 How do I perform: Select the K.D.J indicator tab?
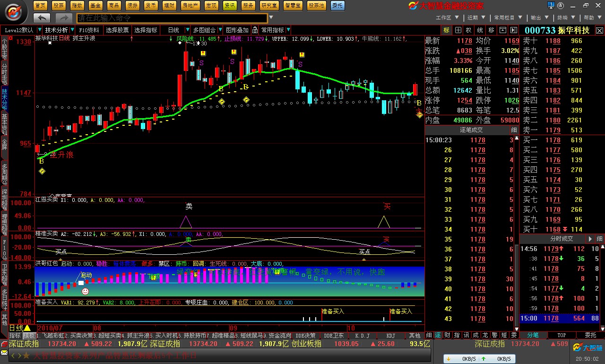pyautogui.click(x=363, y=336)
